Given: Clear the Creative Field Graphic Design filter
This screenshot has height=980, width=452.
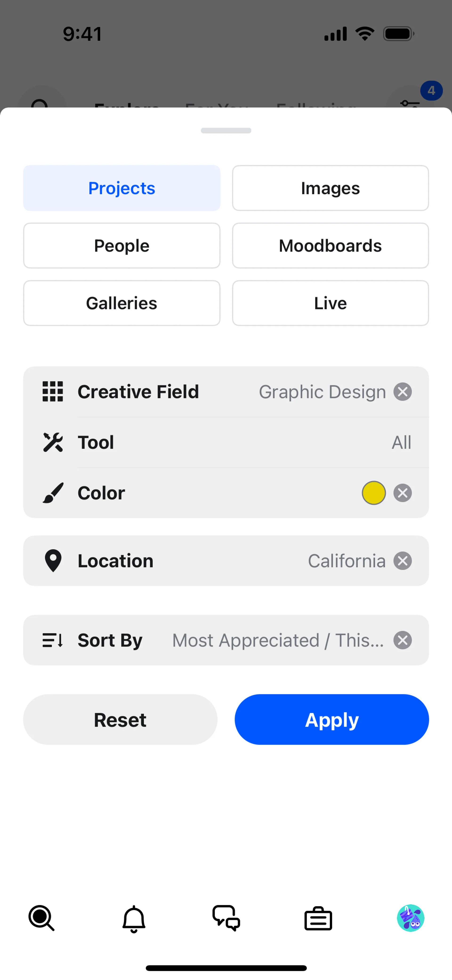Looking at the screenshot, I should [403, 392].
